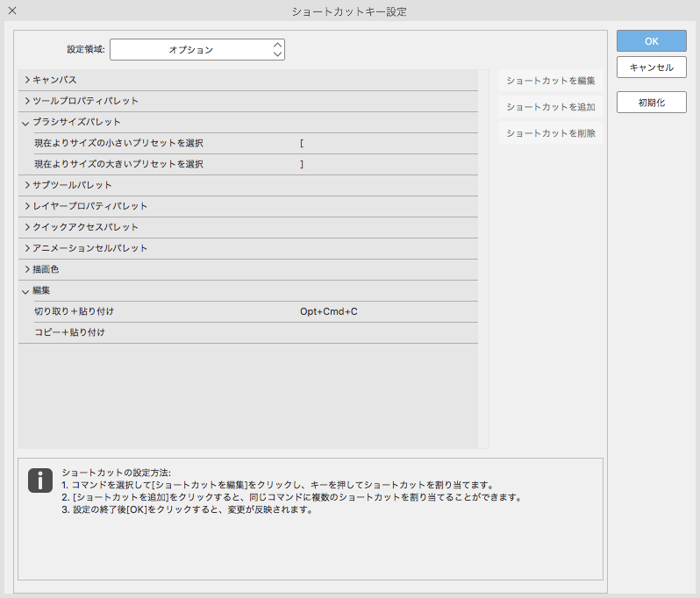Image resolution: width=700 pixels, height=598 pixels.
Task: Click the info icon in help panel
Action: point(40,480)
